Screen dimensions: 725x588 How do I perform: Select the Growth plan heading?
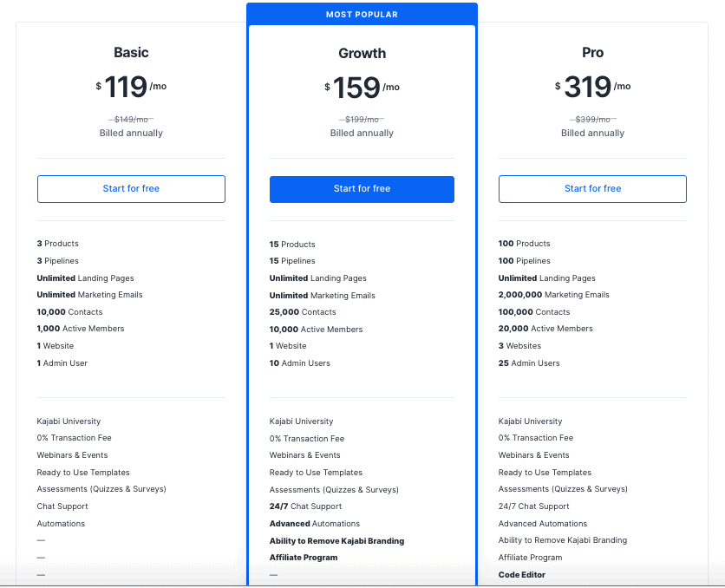[x=362, y=53]
